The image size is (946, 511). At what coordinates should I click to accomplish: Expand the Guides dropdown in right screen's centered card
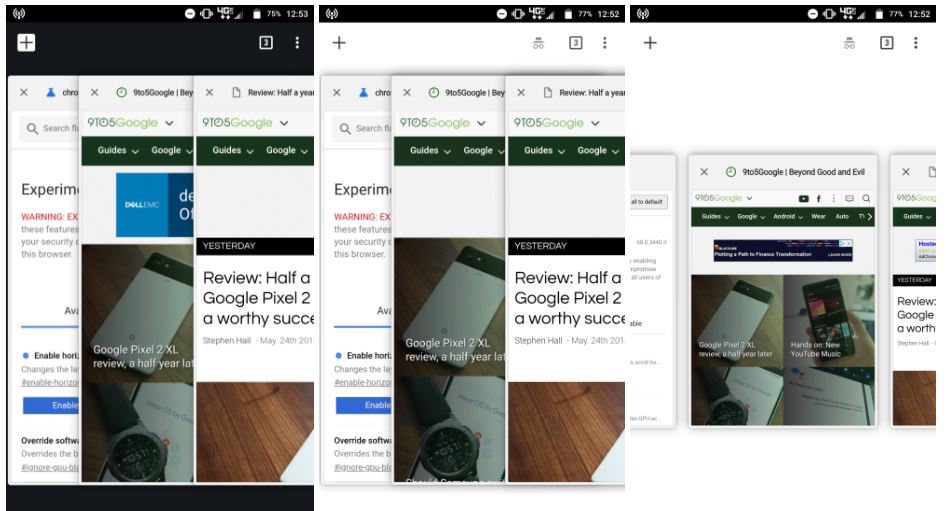[715, 217]
